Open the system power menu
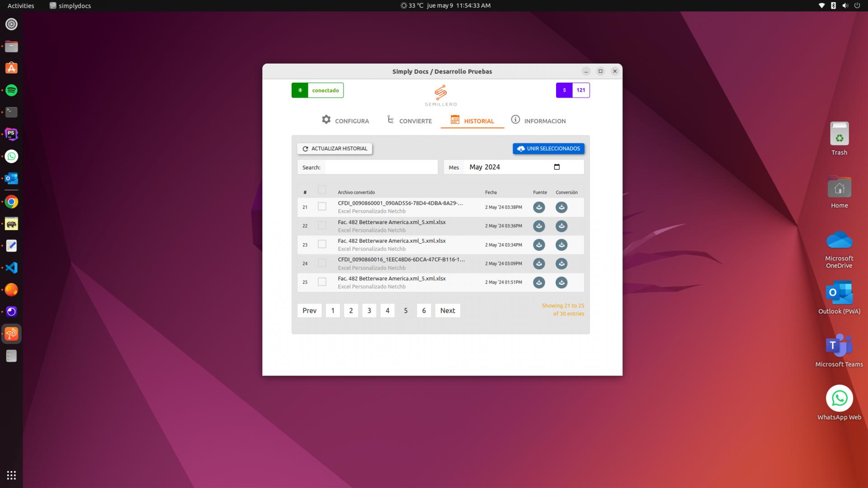 click(x=857, y=5)
